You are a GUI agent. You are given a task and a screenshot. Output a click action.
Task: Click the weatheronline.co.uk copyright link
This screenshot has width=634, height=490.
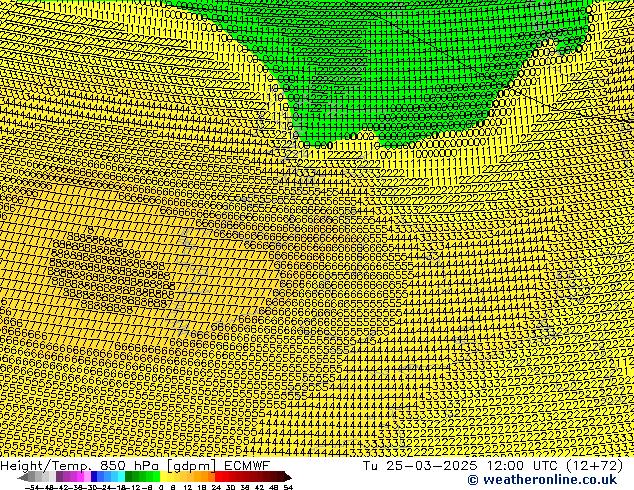pyautogui.click(x=542, y=480)
